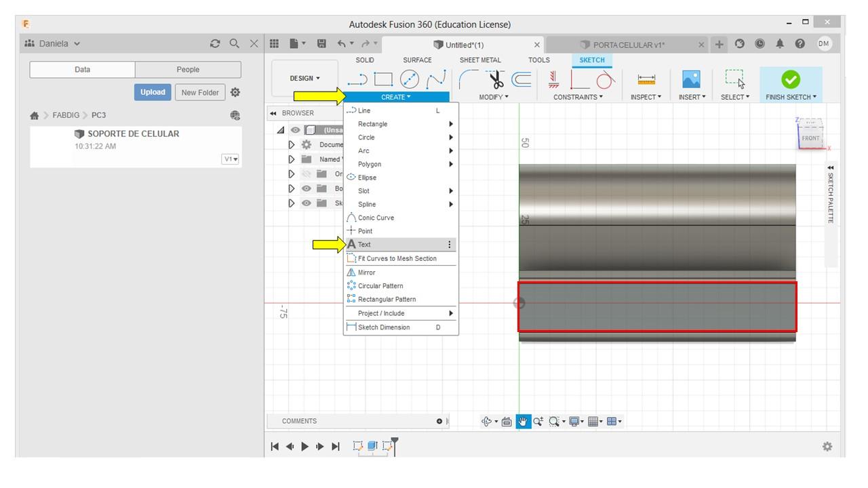Toggle visibility eye of the root component
The image size is (868, 488).
click(295, 130)
